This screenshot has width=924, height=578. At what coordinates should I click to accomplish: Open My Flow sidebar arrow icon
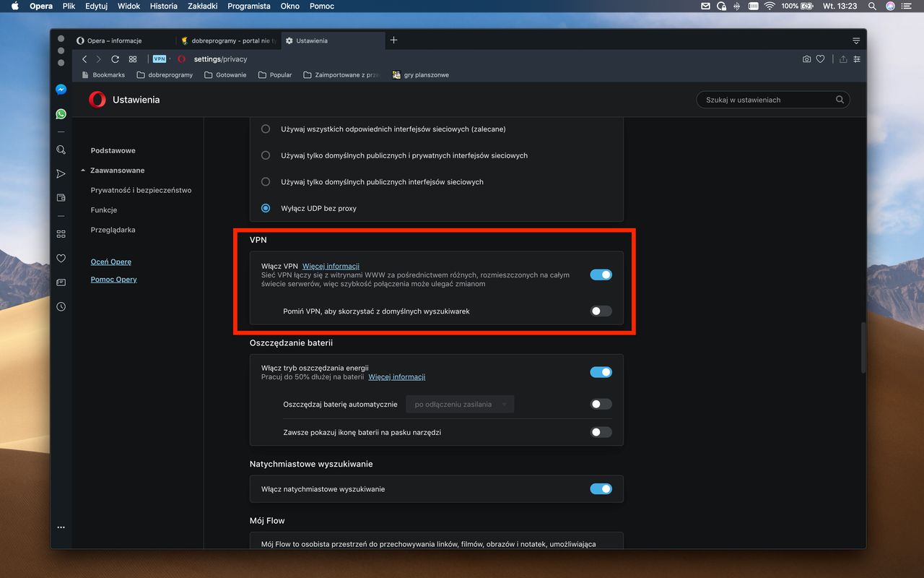pos(61,174)
